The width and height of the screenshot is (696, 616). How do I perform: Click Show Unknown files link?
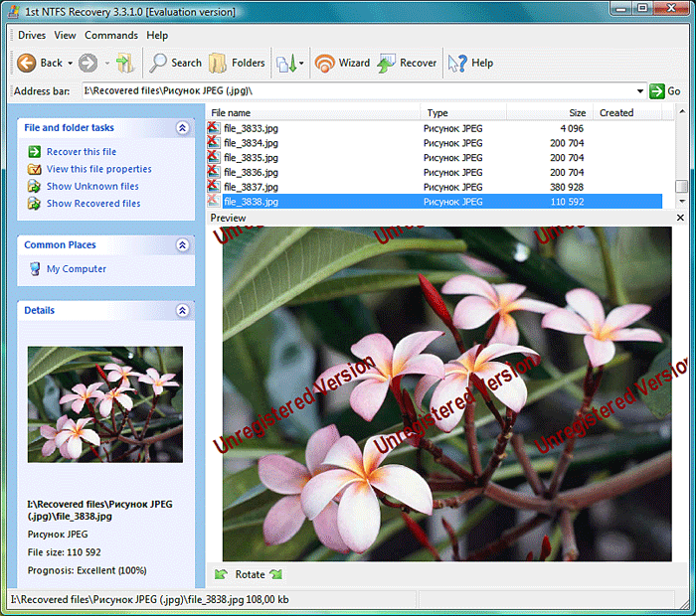92,186
